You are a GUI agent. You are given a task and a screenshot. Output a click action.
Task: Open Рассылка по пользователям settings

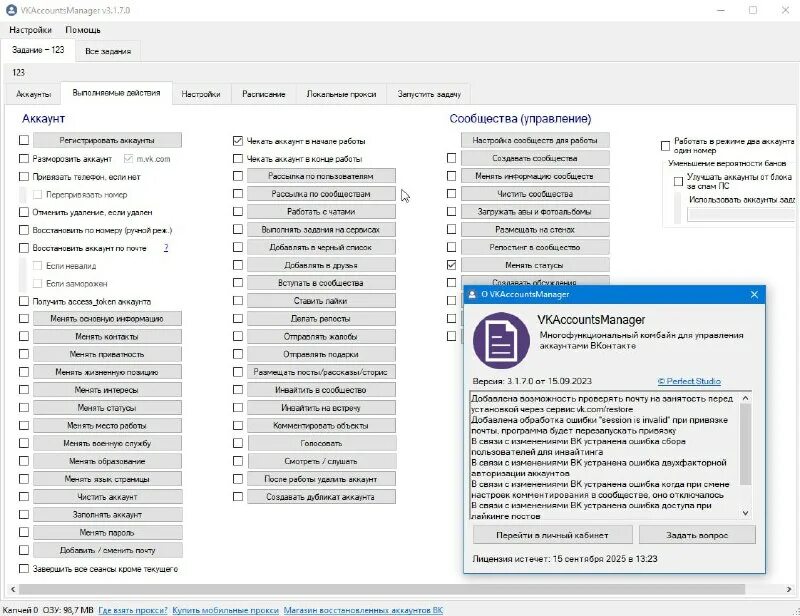(x=321, y=176)
